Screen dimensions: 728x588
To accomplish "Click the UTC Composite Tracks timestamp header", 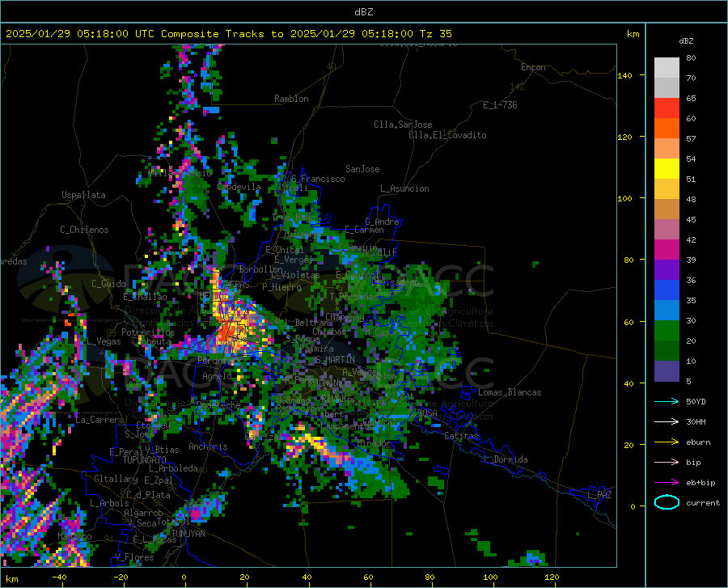I will pos(228,34).
